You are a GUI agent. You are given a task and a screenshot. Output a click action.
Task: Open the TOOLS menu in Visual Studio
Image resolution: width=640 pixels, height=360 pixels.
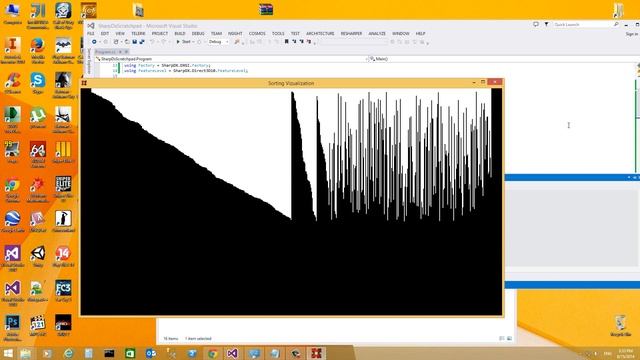click(x=278, y=33)
